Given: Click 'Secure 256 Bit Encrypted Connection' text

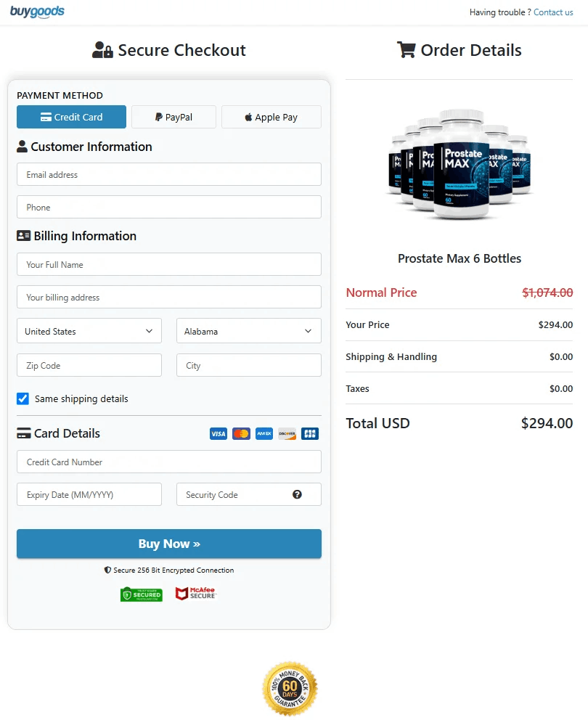Looking at the screenshot, I should point(173,570).
